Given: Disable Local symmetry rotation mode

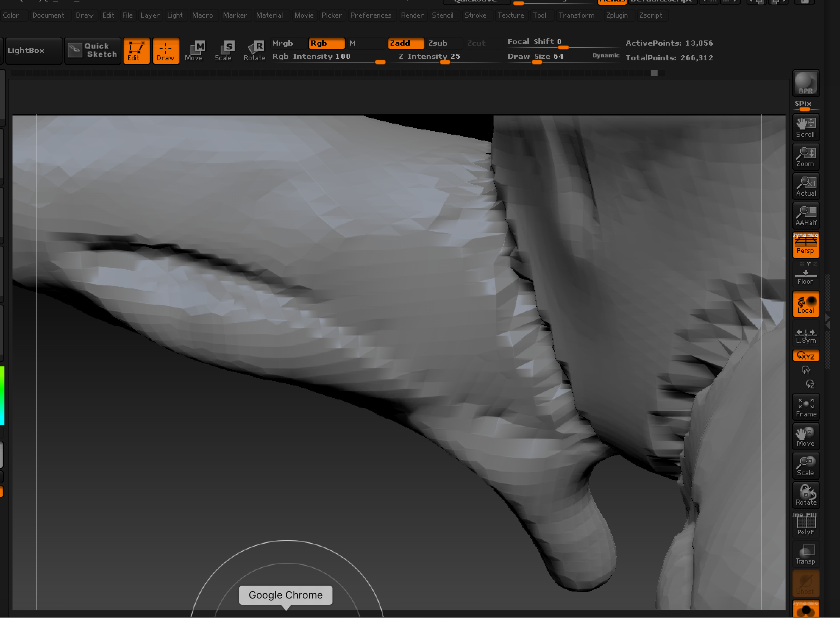Looking at the screenshot, I should coord(805,305).
